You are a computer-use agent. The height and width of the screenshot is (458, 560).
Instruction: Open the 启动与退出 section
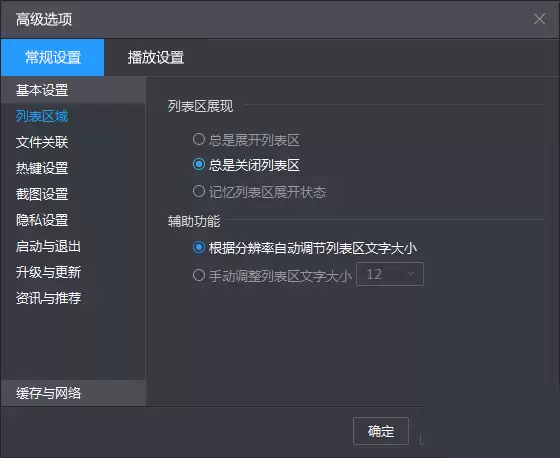pyautogui.click(x=73, y=246)
